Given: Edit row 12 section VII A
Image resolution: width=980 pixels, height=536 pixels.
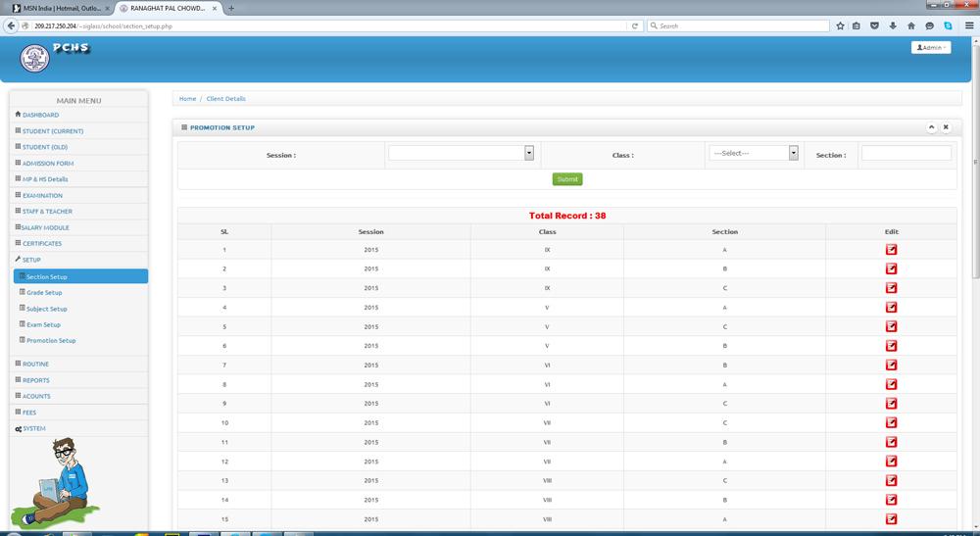Looking at the screenshot, I should point(891,461).
